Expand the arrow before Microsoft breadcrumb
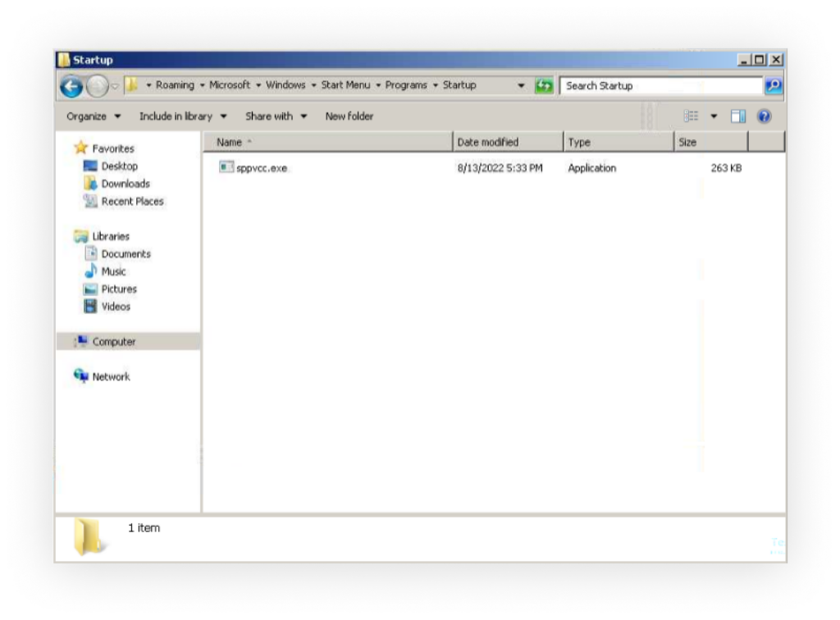The image size is (840, 620). tap(202, 85)
